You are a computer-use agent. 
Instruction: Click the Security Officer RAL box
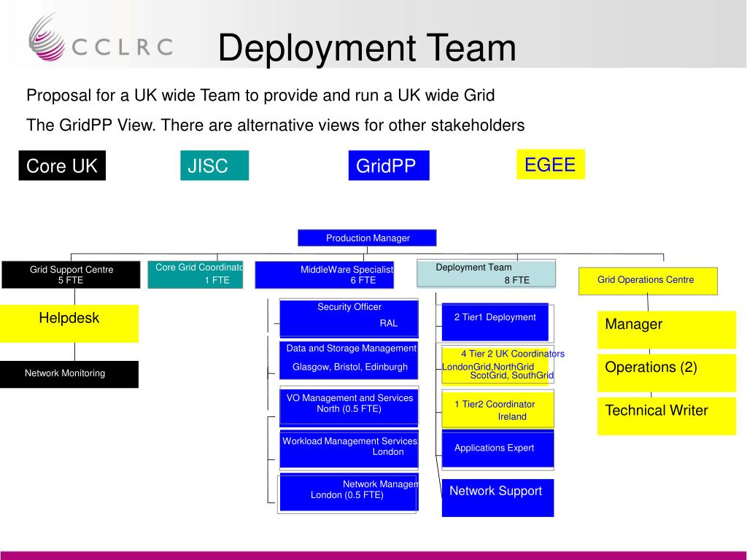point(349,318)
